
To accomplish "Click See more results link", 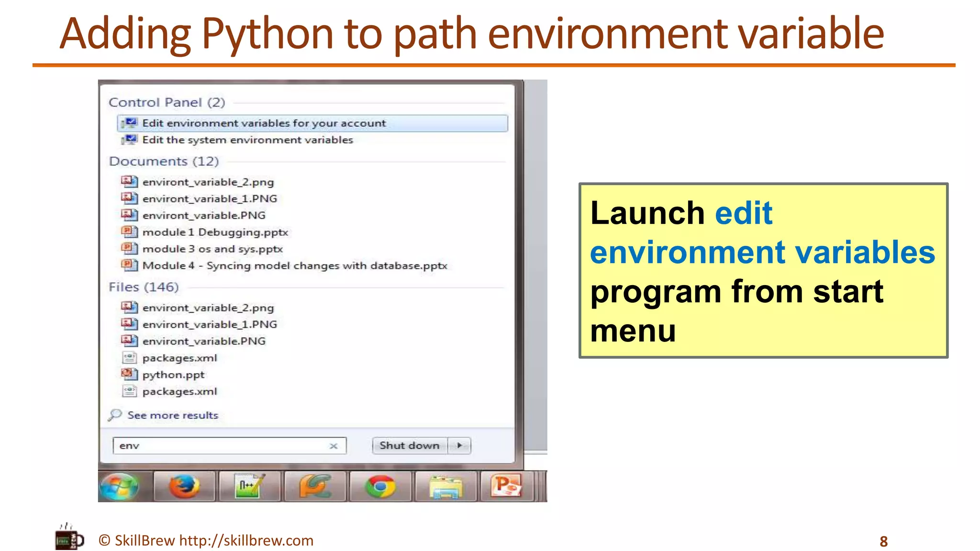I will pos(172,415).
